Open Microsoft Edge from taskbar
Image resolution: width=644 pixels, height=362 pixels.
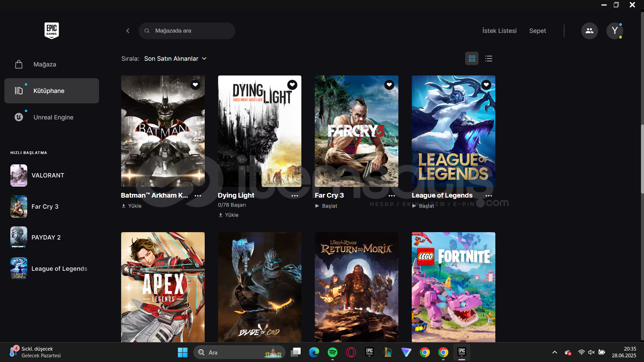click(x=314, y=353)
